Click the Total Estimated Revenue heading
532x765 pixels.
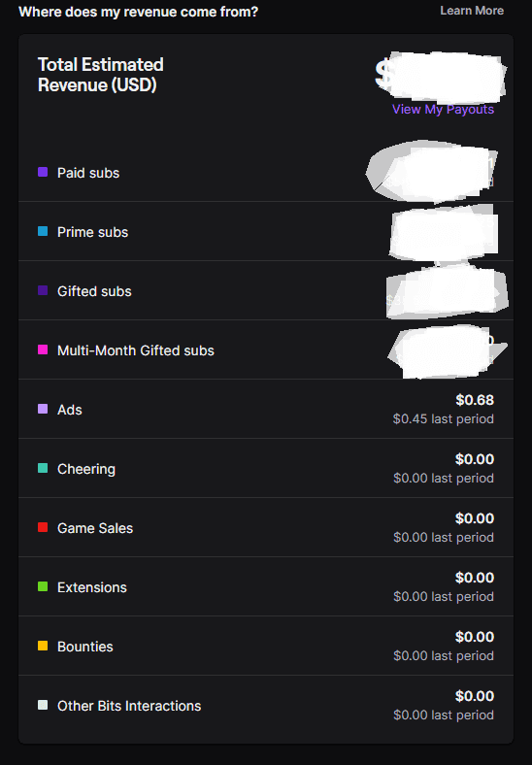point(101,75)
